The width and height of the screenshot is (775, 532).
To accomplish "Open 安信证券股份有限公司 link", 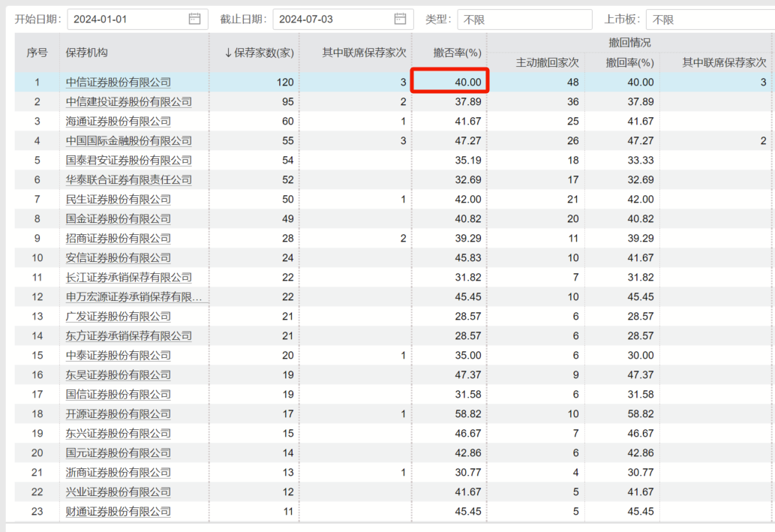I will [x=118, y=258].
